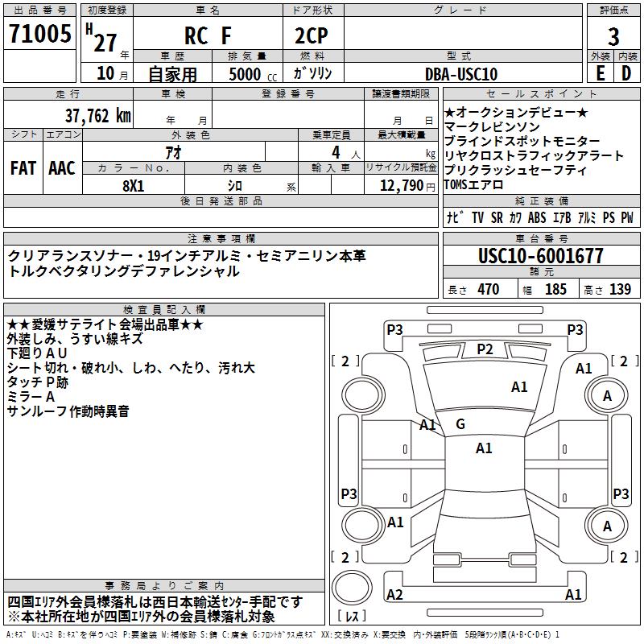This screenshot has height=644, width=644.
Task: Click the A2 mark on rear bumper
Action: click(x=394, y=594)
